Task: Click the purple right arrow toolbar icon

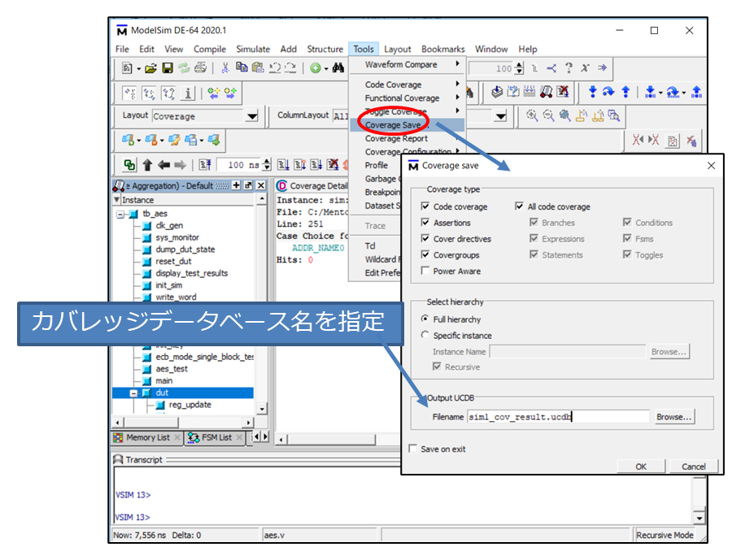Action: (x=602, y=68)
